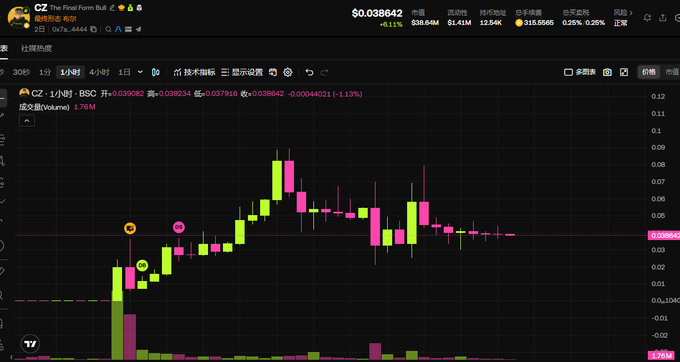
Task: Expand the timeframe dropdown chevron
Action: tap(140, 72)
